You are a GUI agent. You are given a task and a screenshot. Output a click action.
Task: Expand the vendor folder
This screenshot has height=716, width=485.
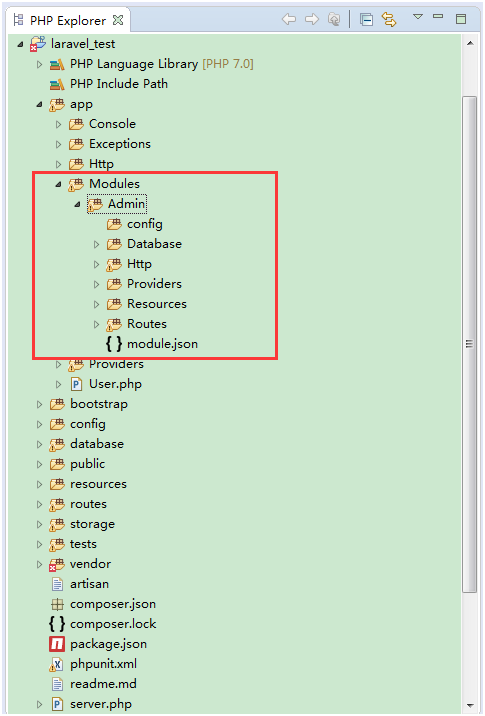pos(39,564)
